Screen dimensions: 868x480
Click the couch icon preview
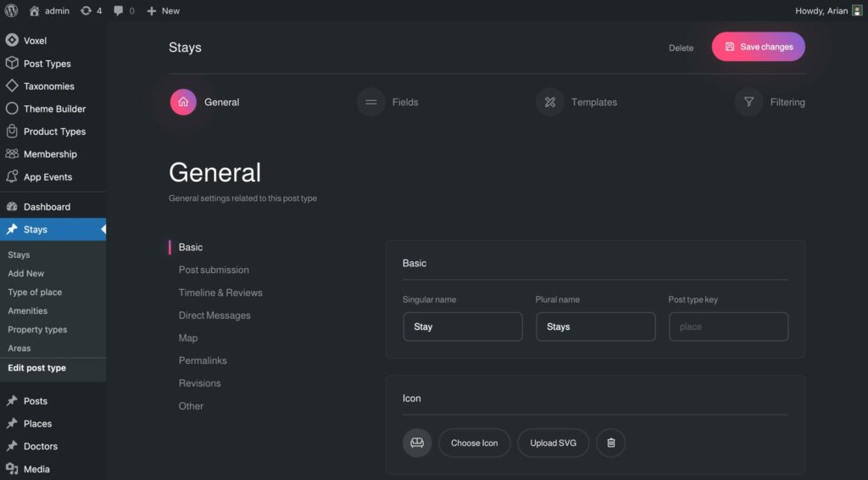click(417, 443)
